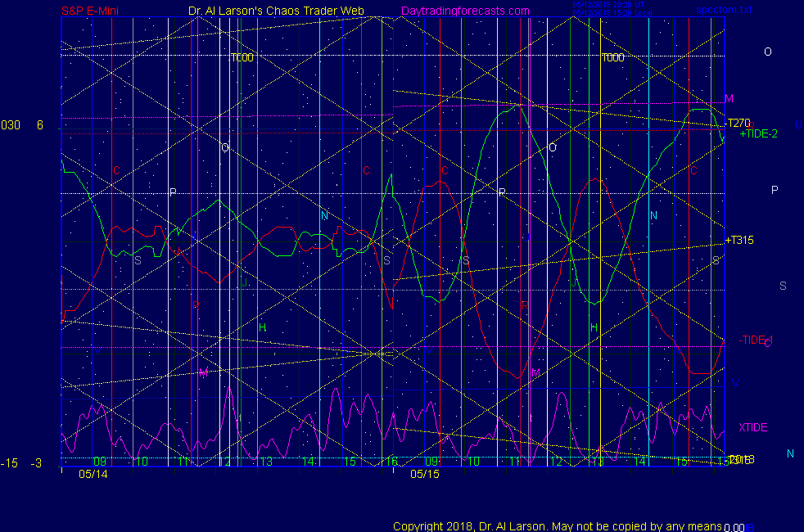Viewport: 804px width, 532px height.
Task: Click the green 'H' marker in the 05/15 chart
Action: 594,327
